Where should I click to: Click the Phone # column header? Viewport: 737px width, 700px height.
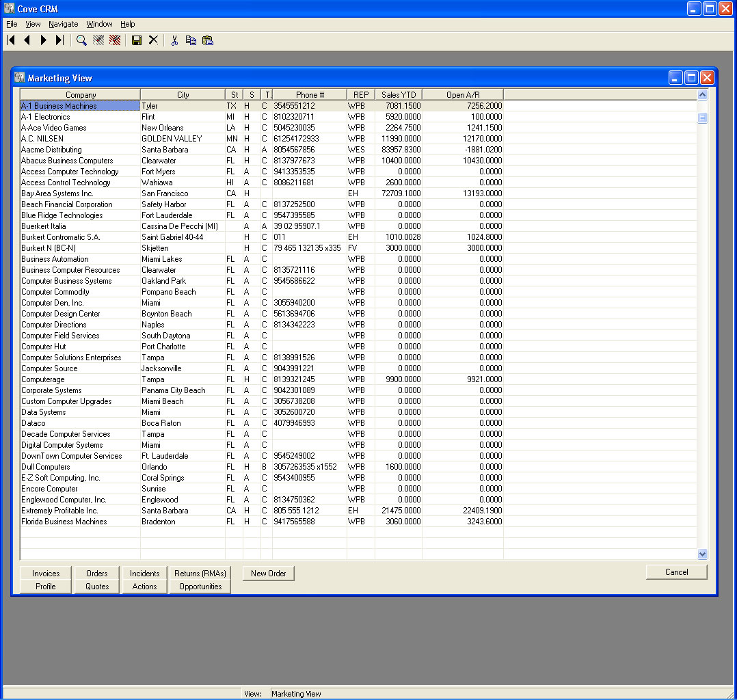pos(310,94)
